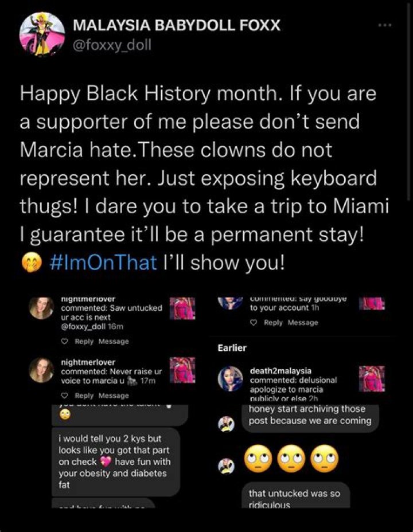413x532 pixels.
Task: Message the user under "Saw untucked" comment
Action: tap(114, 342)
